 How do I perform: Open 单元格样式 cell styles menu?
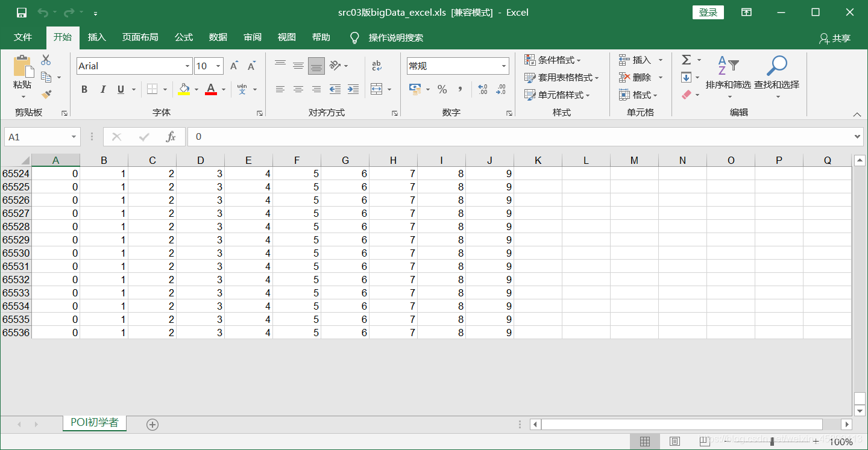coord(557,95)
